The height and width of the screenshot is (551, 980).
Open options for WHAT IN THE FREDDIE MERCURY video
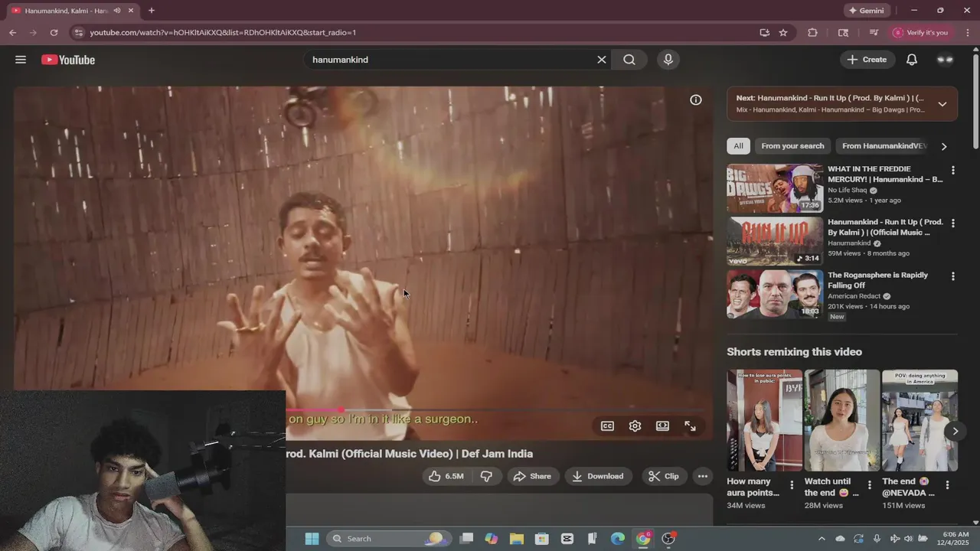(953, 170)
